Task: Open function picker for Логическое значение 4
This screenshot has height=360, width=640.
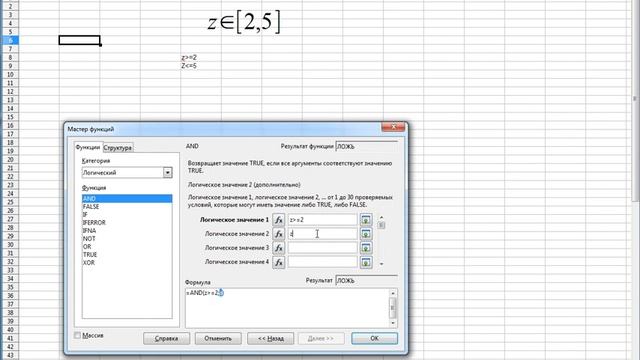Action: pos(278,262)
